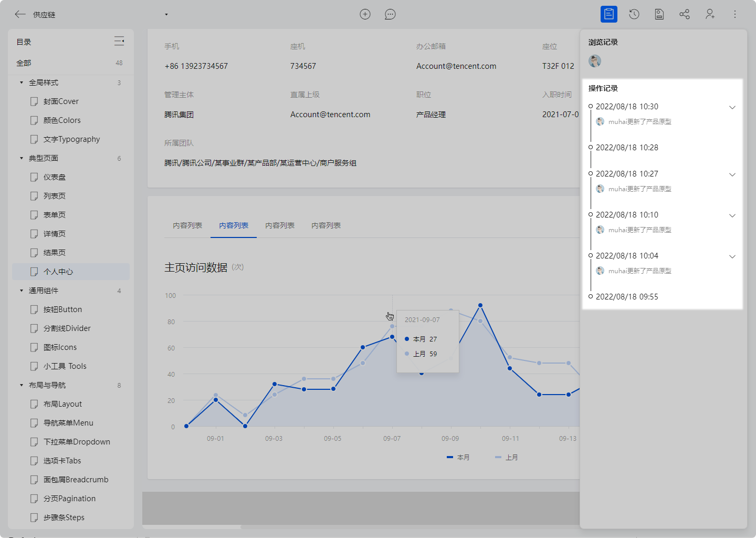Switch to the third 内容列表 tab
756x538 pixels.
(x=280, y=225)
